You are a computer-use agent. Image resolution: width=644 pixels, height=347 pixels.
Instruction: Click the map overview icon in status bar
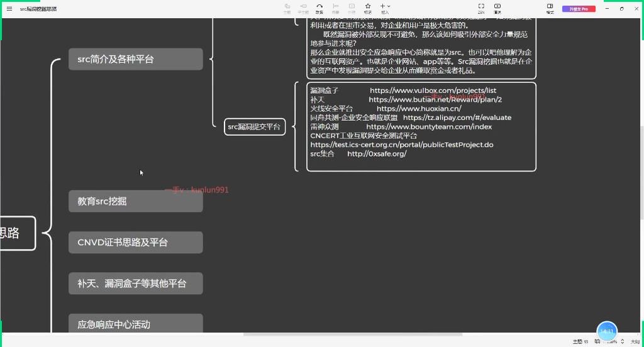(x=597, y=341)
